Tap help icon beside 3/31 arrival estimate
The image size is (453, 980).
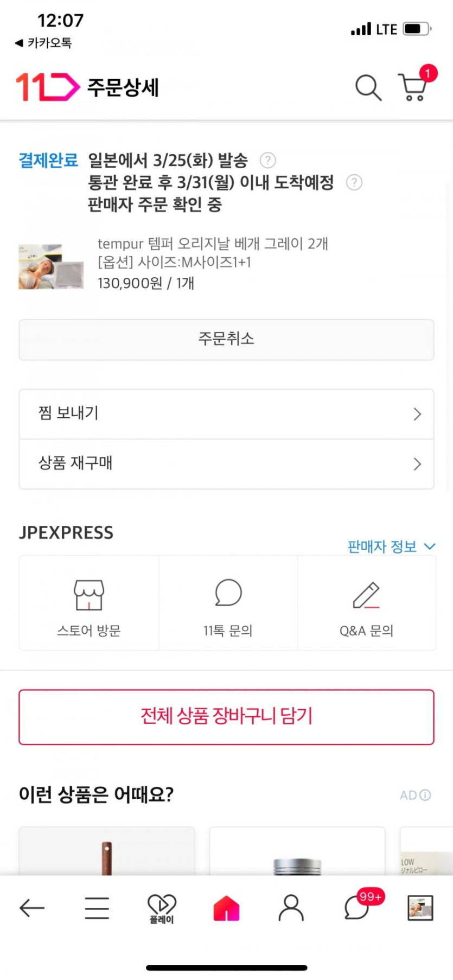354,182
